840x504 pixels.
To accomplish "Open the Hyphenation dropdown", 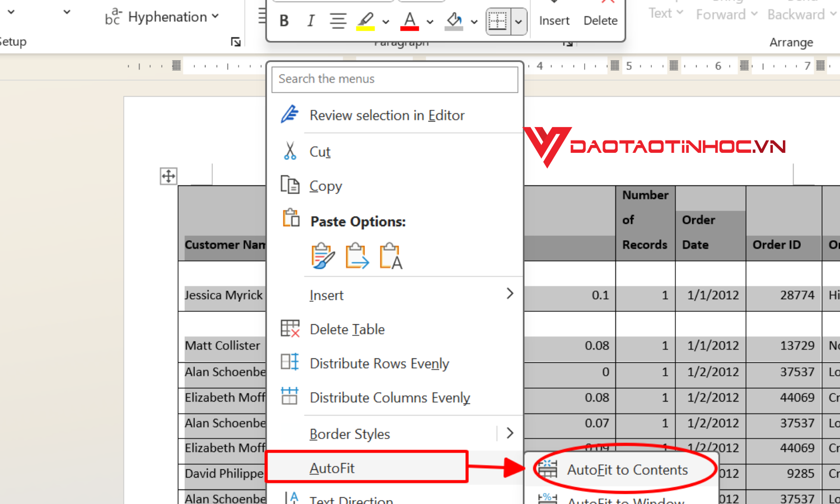I will pos(214,16).
